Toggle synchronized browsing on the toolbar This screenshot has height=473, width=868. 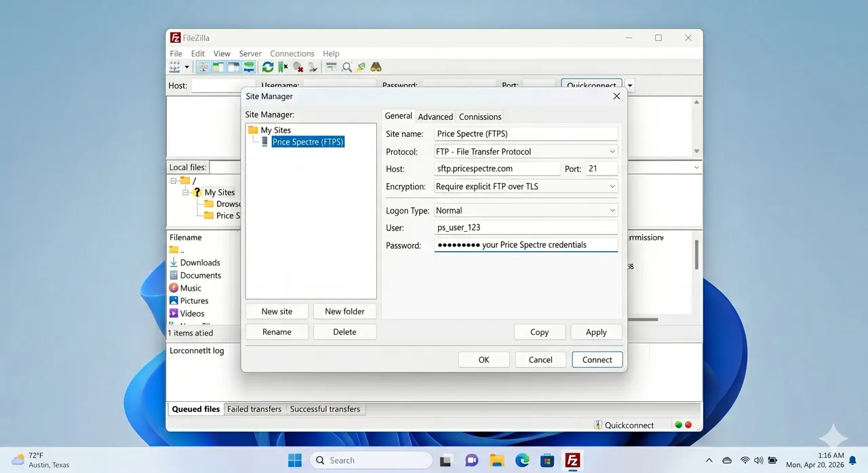pyautogui.click(x=360, y=66)
